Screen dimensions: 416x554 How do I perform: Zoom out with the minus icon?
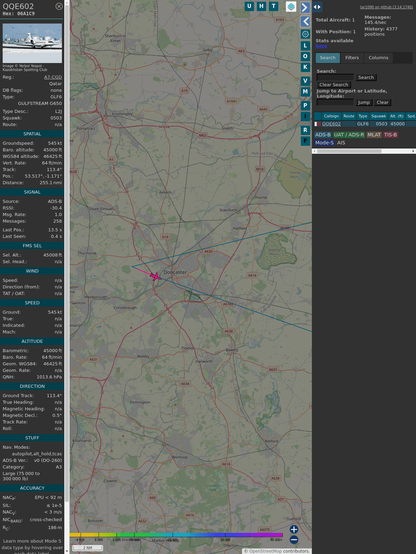pyautogui.click(x=294, y=540)
